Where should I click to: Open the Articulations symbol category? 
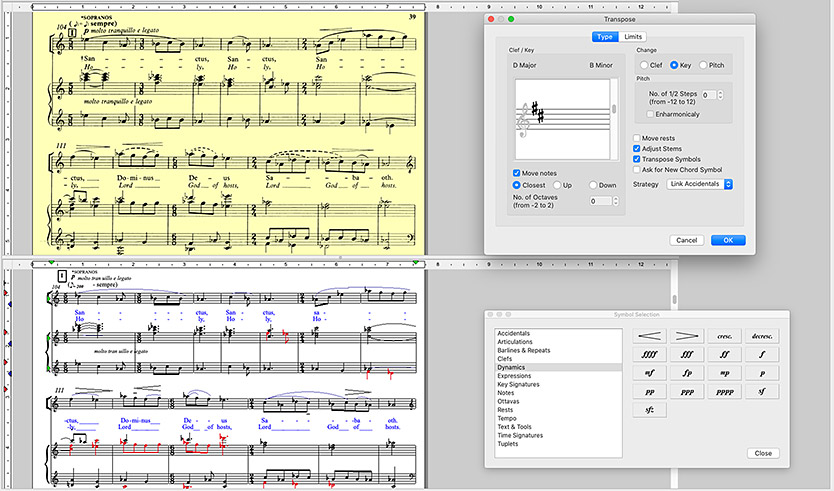[558, 342]
